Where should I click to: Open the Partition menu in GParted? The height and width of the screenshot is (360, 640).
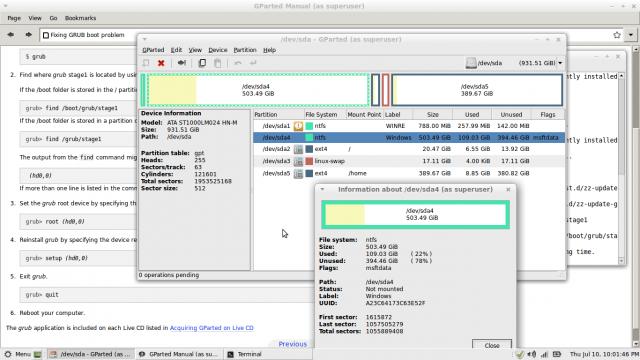click(x=245, y=50)
